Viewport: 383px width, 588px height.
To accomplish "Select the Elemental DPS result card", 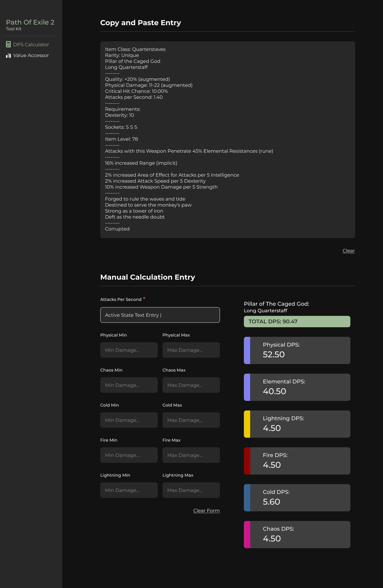I will click(297, 387).
